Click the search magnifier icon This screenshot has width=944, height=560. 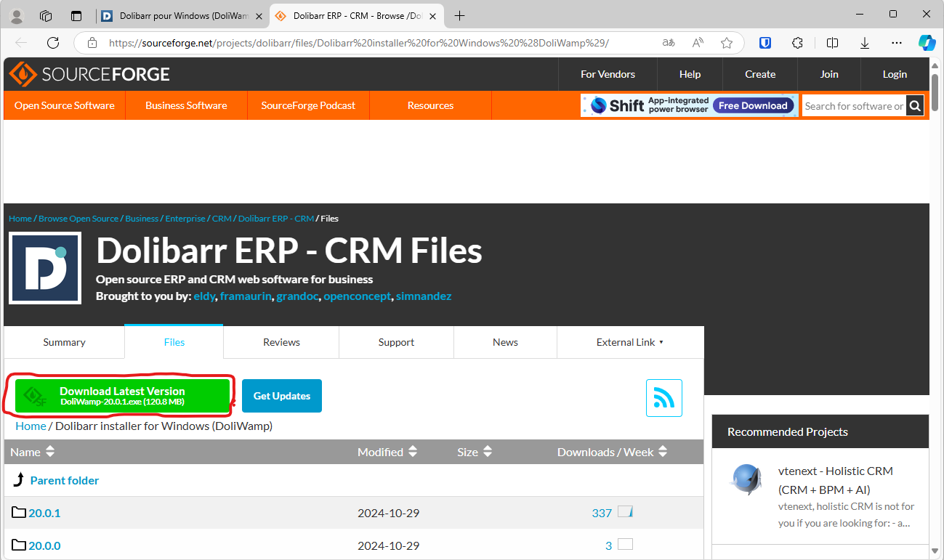[915, 106]
